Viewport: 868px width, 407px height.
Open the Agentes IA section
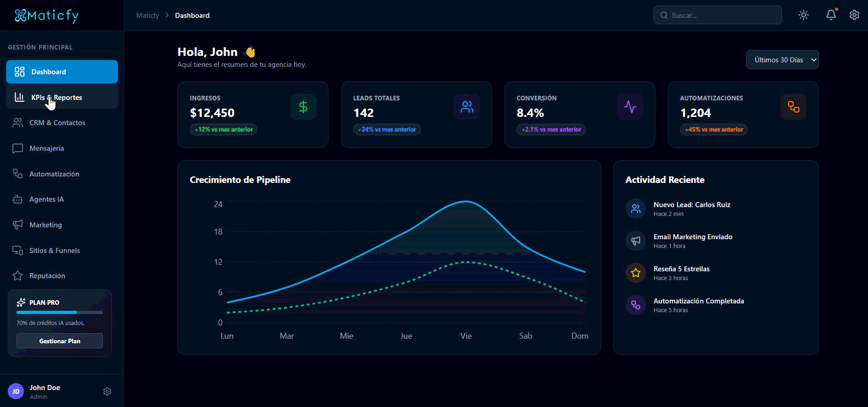pos(62,199)
